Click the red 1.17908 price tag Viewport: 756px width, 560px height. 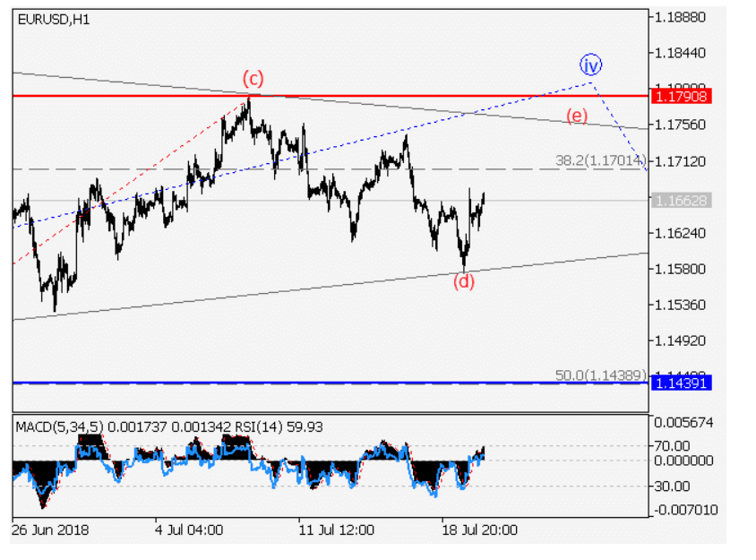682,95
